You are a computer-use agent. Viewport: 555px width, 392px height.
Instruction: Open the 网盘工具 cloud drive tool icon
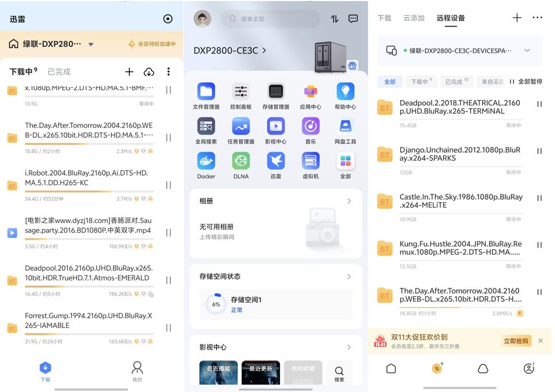pos(346,126)
